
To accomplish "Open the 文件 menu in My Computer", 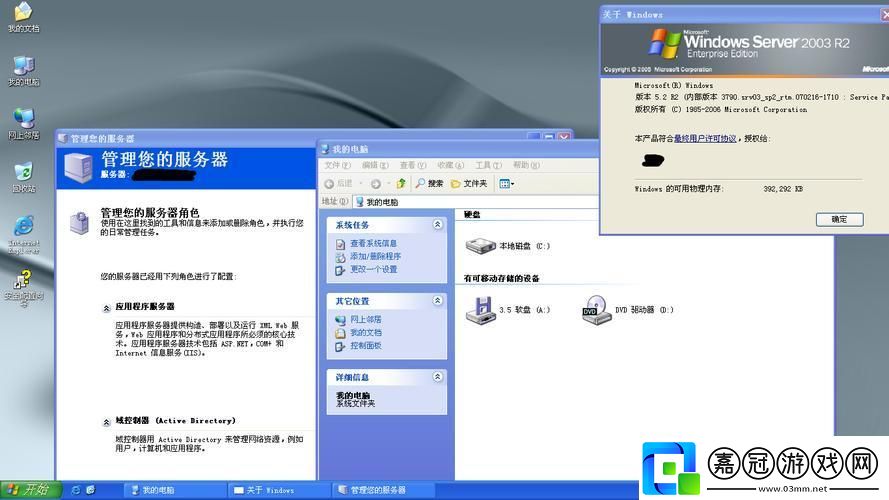I will pyautogui.click(x=337, y=165).
